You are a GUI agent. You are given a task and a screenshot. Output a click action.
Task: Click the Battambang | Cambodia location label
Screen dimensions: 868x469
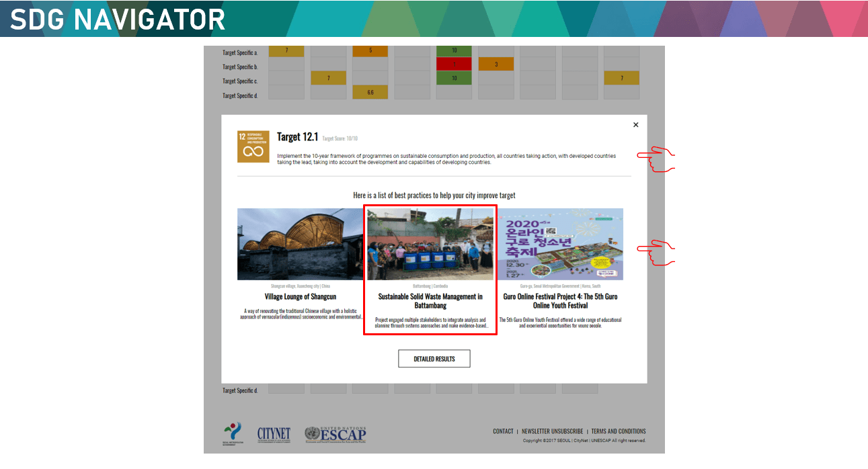pyautogui.click(x=430, y=286)
